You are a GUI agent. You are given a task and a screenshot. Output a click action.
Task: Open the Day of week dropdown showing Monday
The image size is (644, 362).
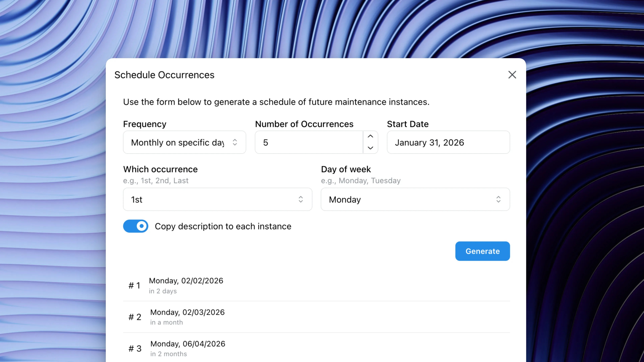click(x=415, y=199)
